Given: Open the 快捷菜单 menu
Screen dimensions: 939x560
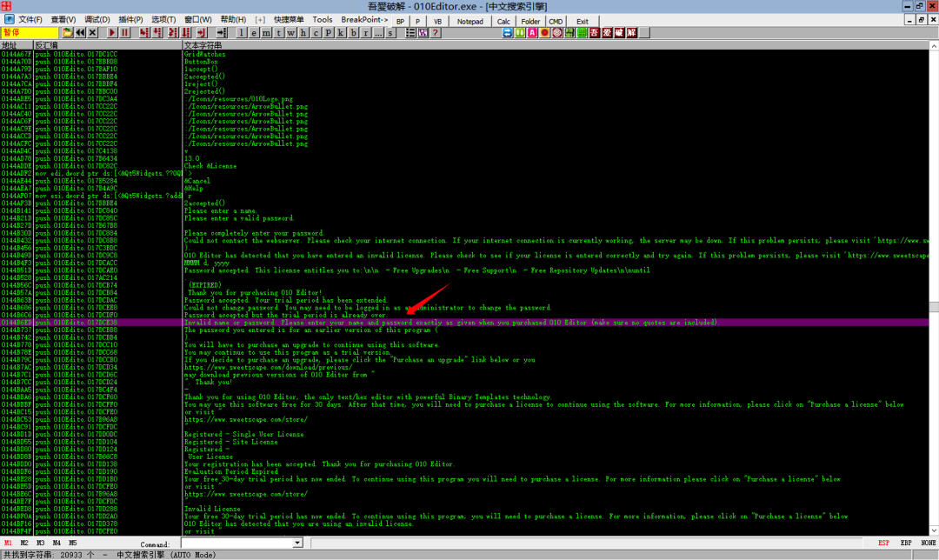Looking at the screenshot, I should pyautogui.click(x=289, y=20).
